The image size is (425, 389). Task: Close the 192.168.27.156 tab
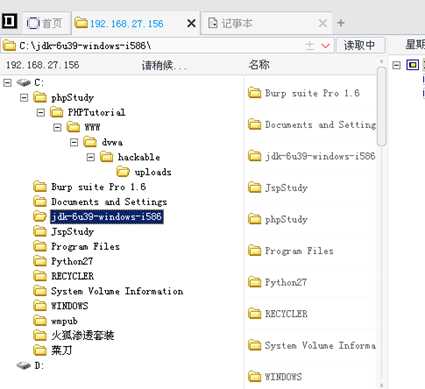click(x=191, y=23)
